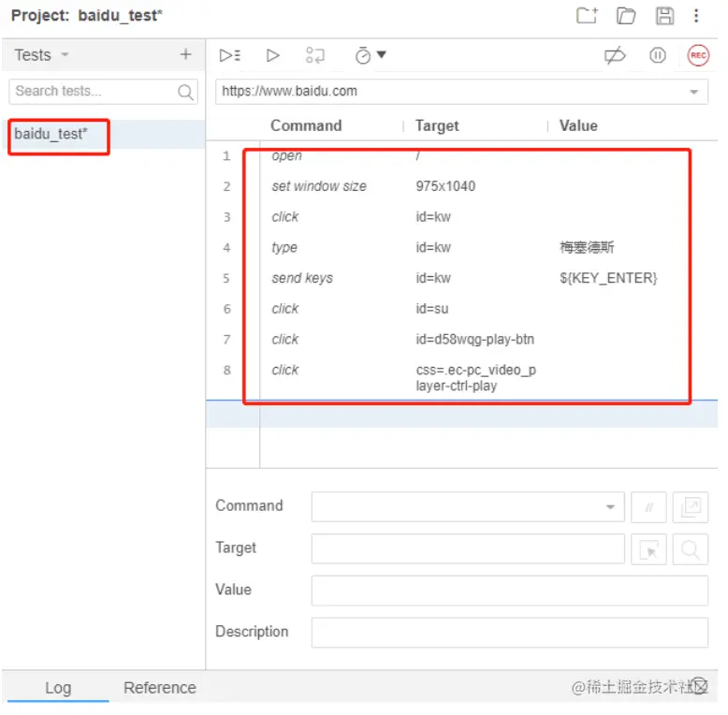728x715 pixels.
Task: Select target in page icon
Action: click(x=648, y=549)
